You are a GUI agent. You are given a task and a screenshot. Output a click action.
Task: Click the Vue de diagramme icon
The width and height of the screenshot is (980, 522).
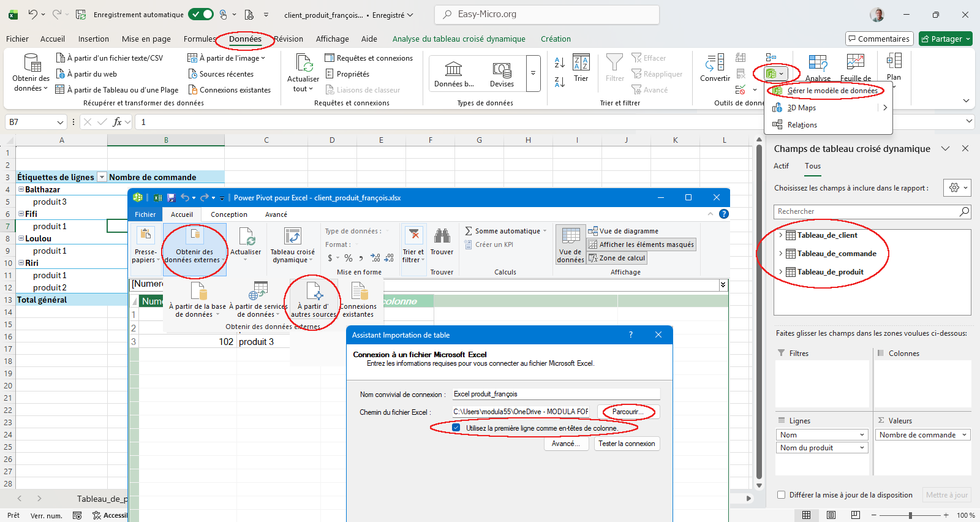coord(593,231)
